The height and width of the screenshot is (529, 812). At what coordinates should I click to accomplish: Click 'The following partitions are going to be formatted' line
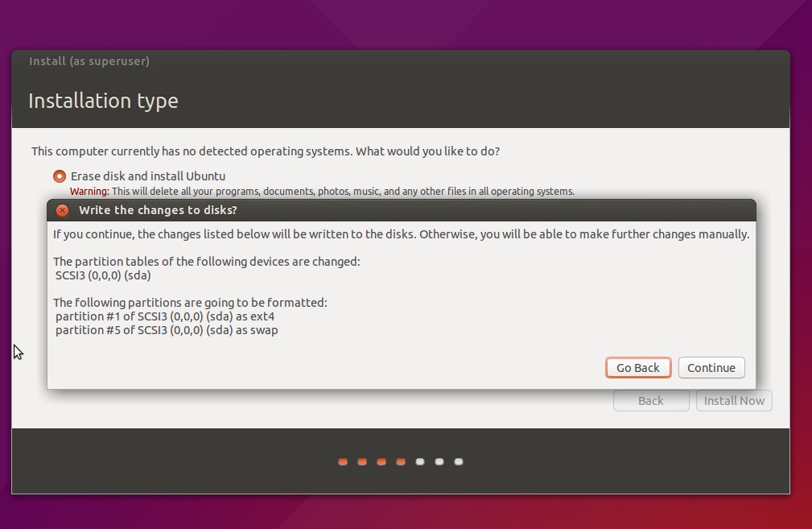tap(190, 302)
